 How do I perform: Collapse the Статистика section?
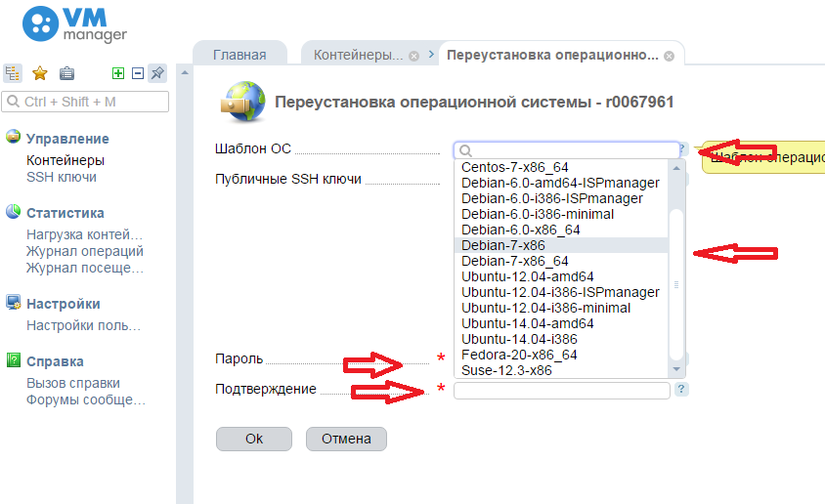(65, 213)
